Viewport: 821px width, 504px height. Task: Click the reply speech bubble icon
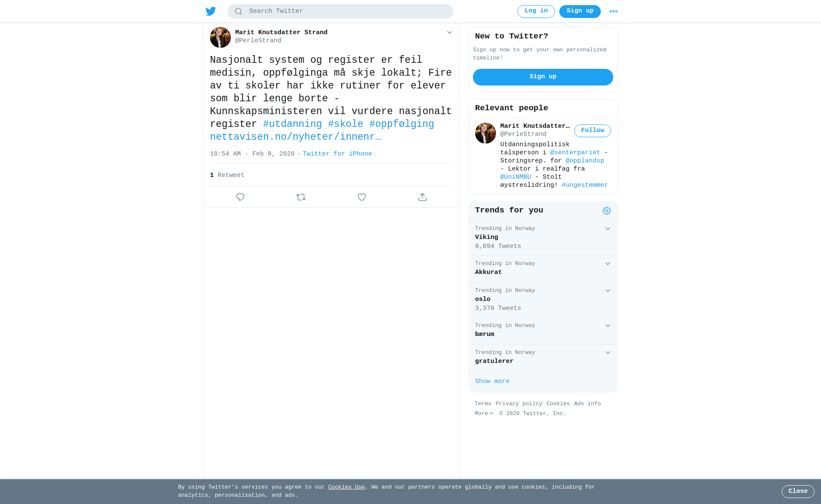240,197
